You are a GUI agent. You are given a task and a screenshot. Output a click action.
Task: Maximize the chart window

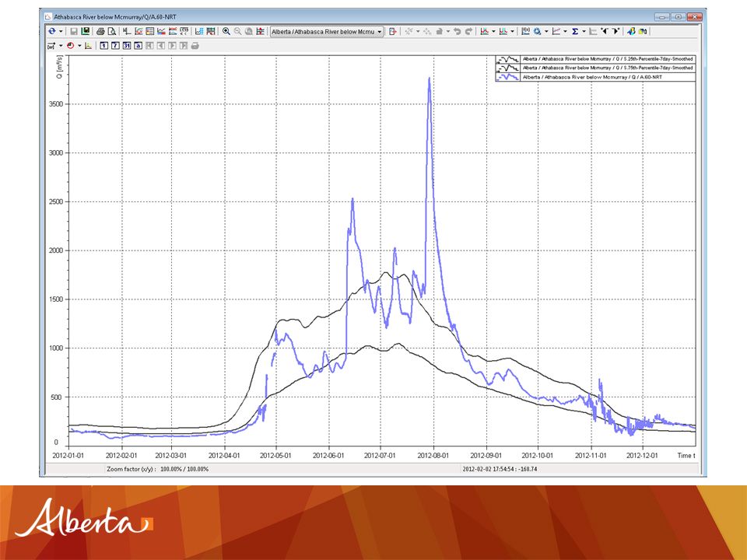(678, 16)
